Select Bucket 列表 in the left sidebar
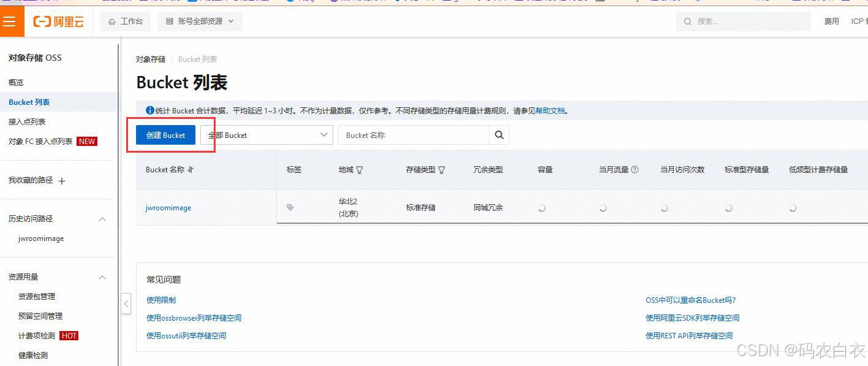868x366 pixels. (x=29, y=102)
